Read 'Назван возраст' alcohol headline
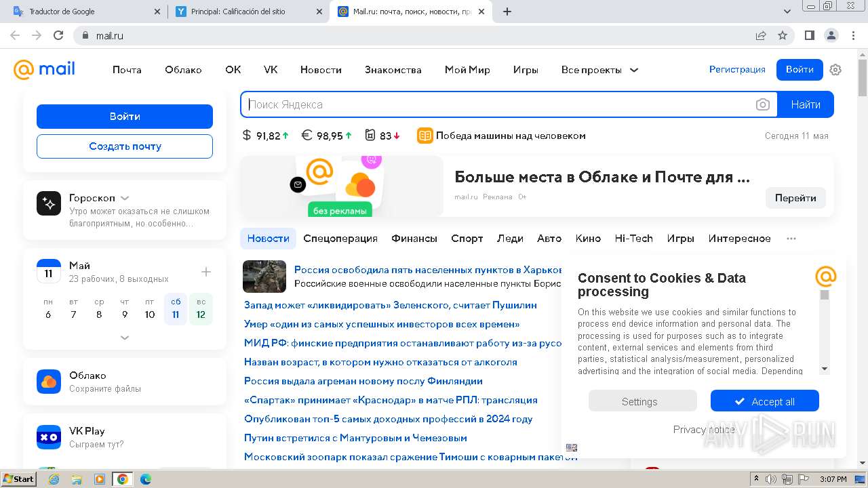Screen dimensions: 868x488 (x=380, y=362)
